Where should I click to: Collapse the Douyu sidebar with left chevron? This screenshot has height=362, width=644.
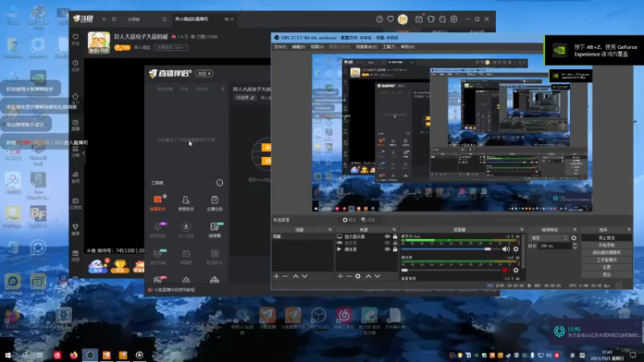[x=84, y=154]
